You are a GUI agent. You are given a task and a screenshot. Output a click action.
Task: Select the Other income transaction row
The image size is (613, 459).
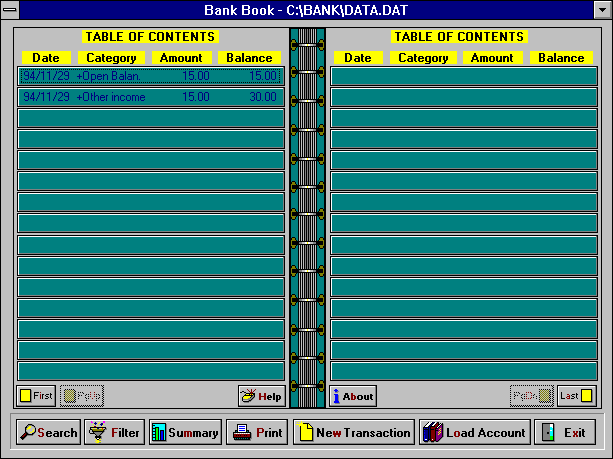click(x=151, y=97)
